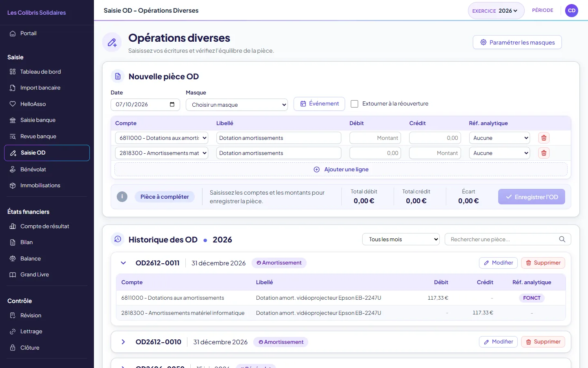Viewport: 588px width, 368px height.
Task: Click the Débit amount field of the 6811000 line
Action: [x=375, y=138]
